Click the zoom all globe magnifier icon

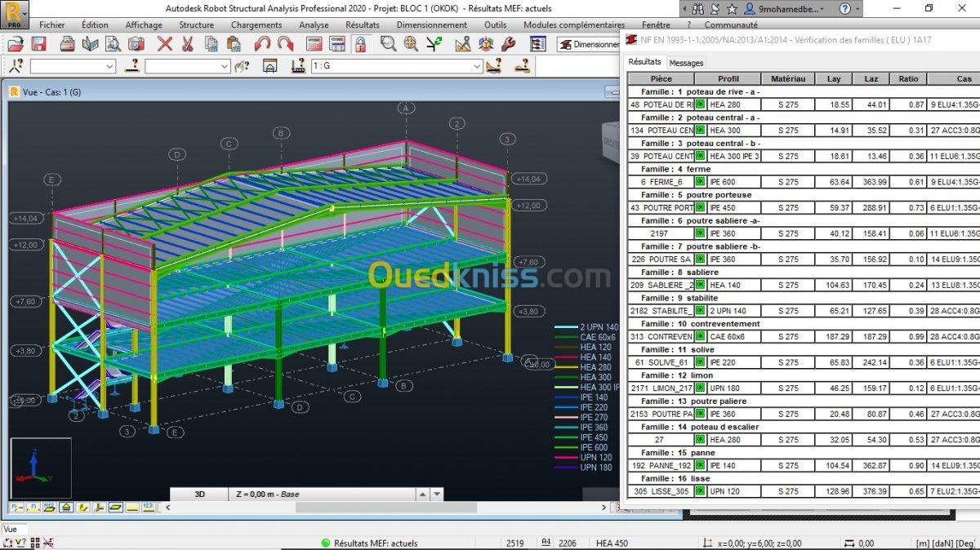tap(411, 44)
